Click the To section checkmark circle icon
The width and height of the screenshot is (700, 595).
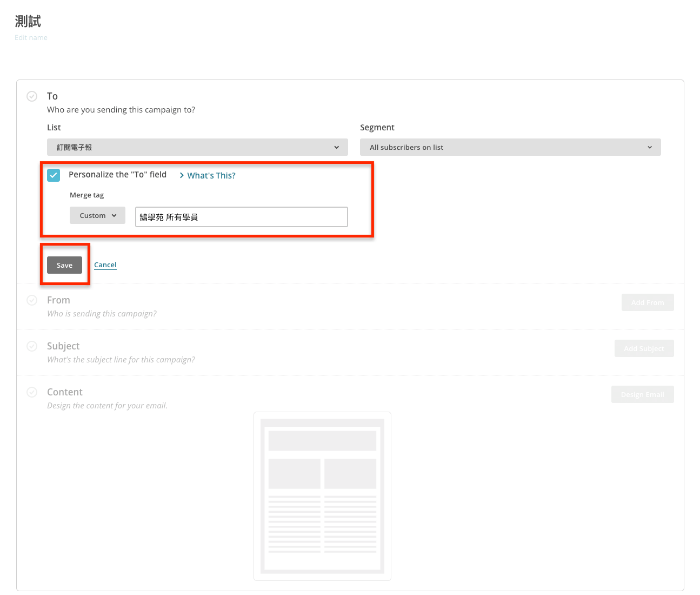point(32,96)
